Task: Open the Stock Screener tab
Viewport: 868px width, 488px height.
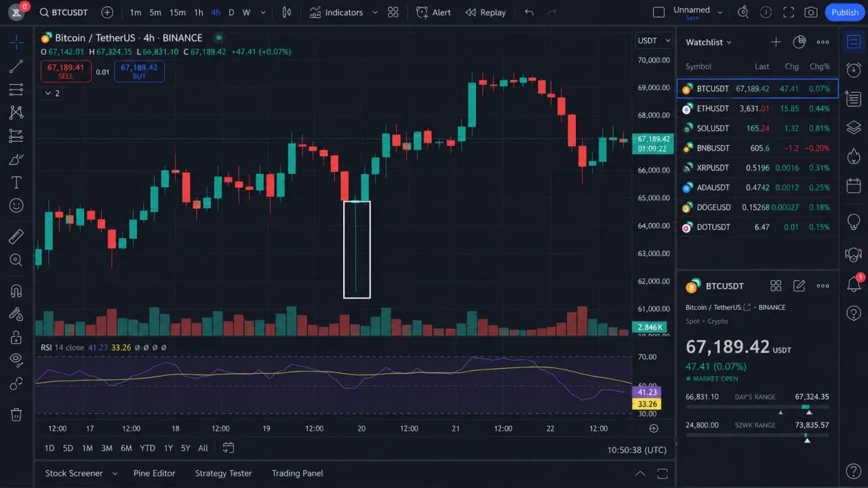Action: 74,473
